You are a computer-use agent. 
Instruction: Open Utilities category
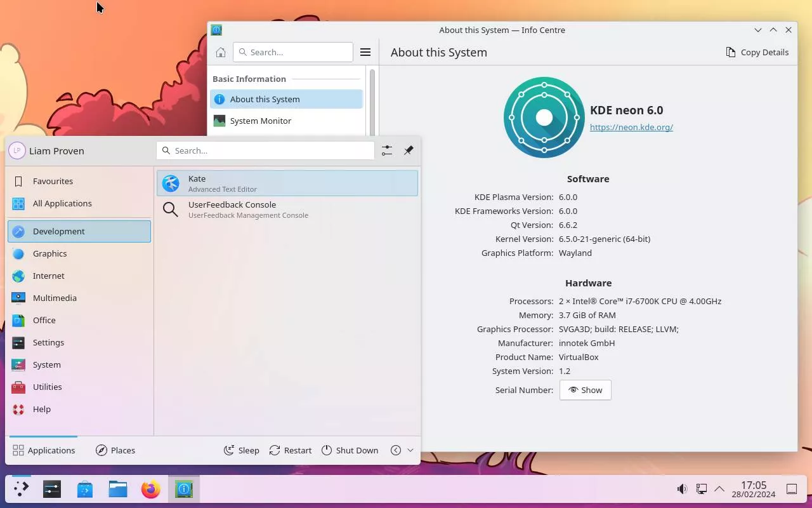click(79, 387)
